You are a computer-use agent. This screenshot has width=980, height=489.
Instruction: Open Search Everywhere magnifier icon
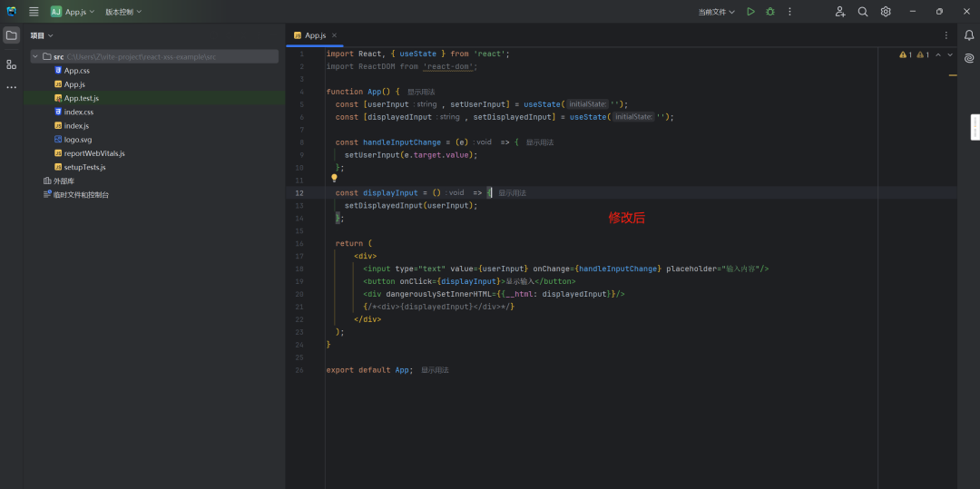coord(863,12)
